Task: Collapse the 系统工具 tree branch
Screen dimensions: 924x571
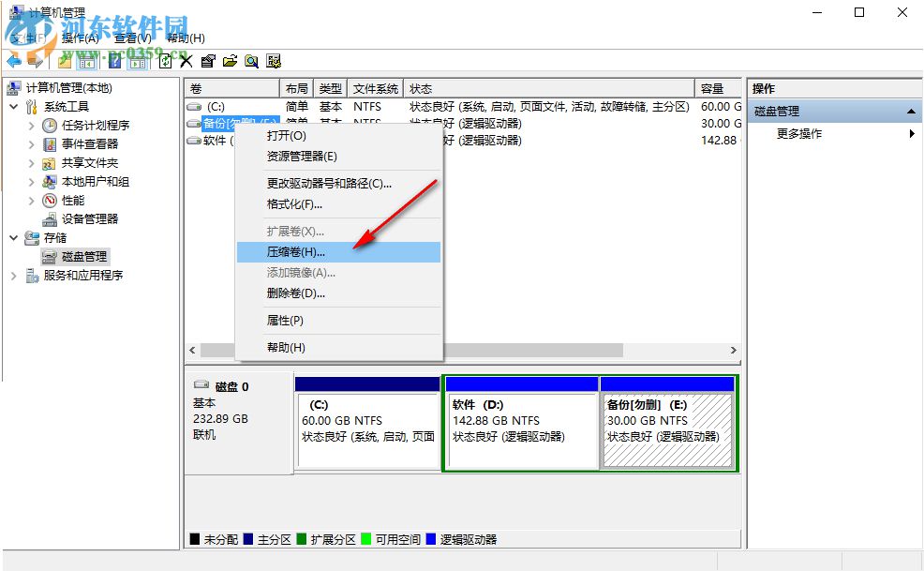Action: click(x=15, y=106)
